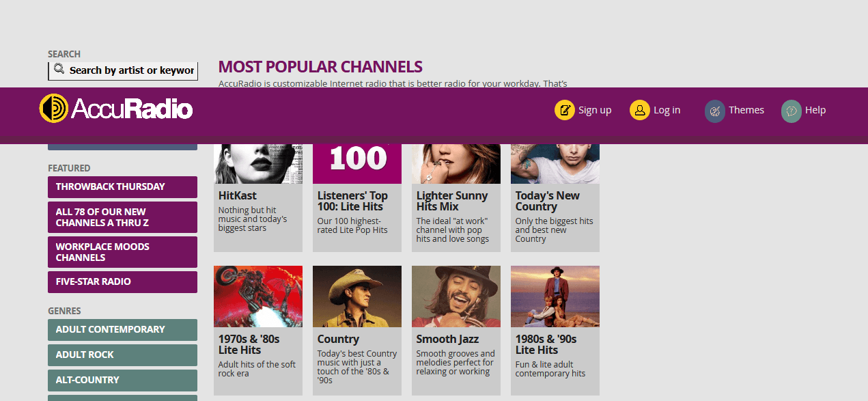Viewport: 868px width, 401px height.
Task: Play the HitKast channel thumbnail
Action: [x=257, y=164]
